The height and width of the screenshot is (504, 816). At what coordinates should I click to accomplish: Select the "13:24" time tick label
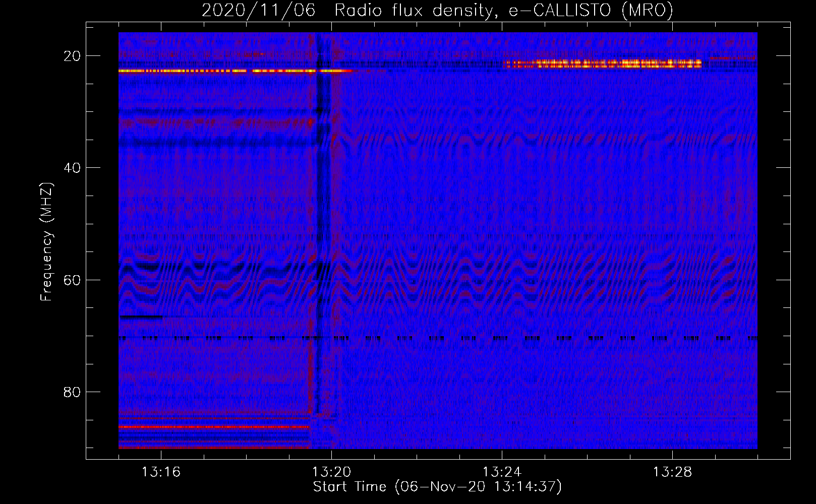point(502,472)
